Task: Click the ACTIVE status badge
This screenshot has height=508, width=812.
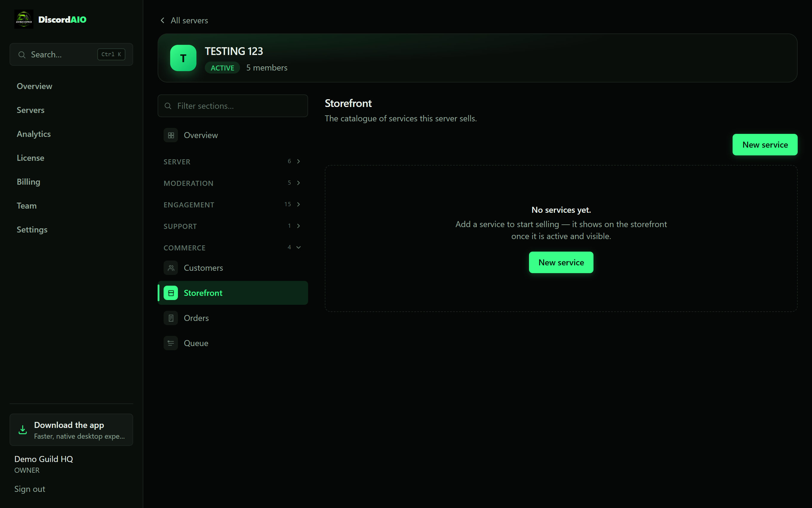Action: 222,68
